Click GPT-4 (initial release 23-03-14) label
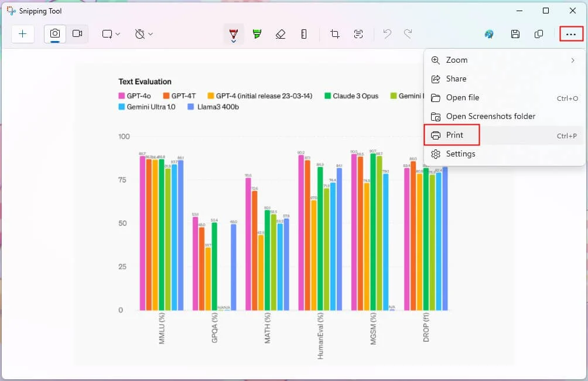This screenshot has height=381, width=588. coord(264,96)
